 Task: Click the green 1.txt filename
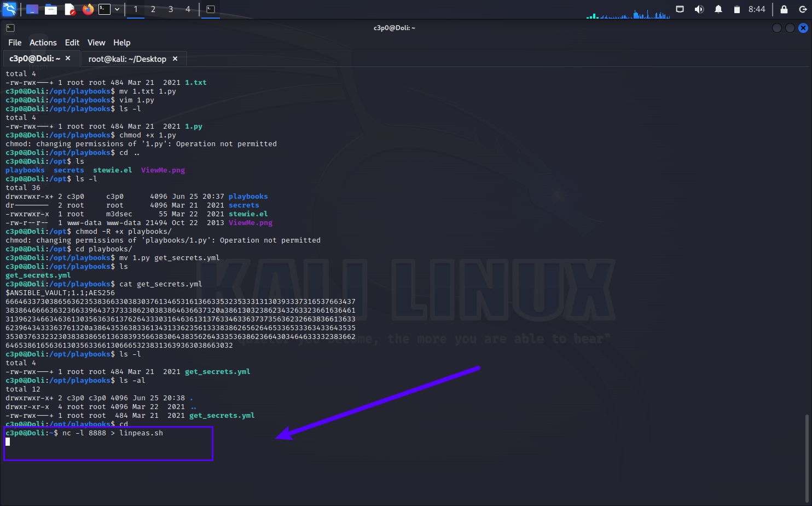(196, 83)
